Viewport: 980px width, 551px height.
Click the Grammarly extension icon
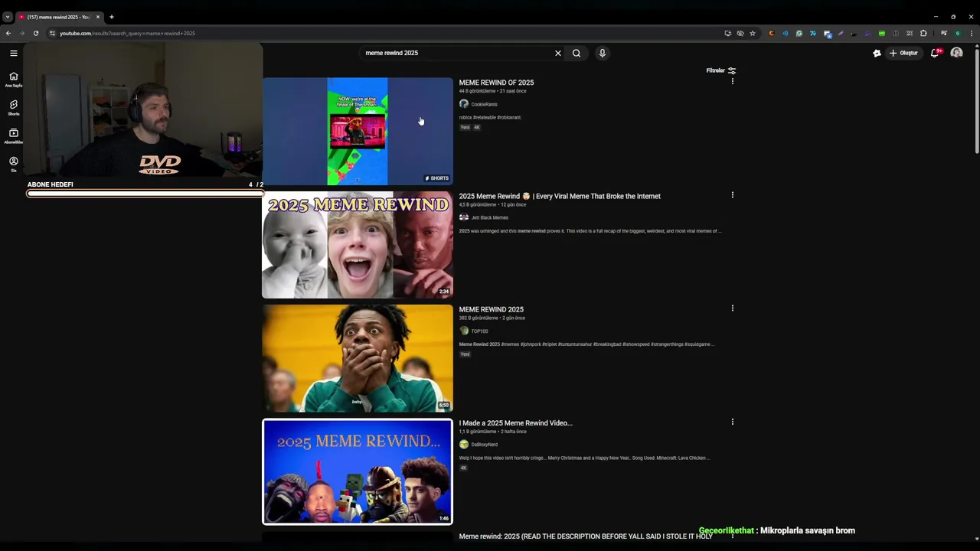(799, 33)
